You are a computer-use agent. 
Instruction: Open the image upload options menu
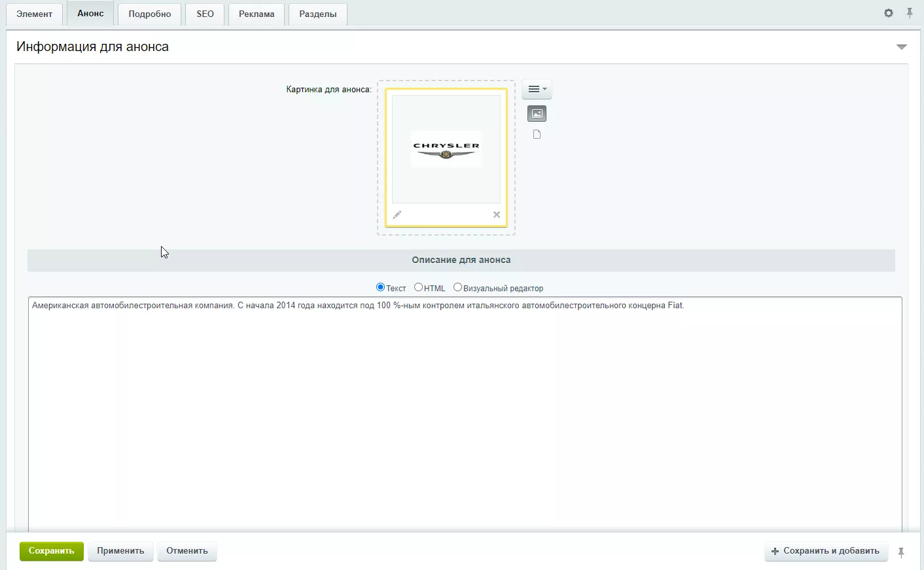click(537, 89)
